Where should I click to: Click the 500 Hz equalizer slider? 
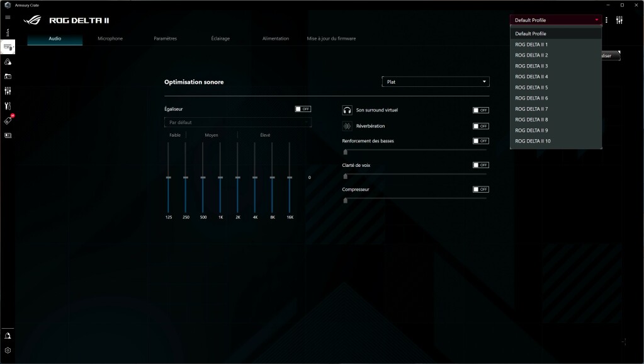pos(203,178)
